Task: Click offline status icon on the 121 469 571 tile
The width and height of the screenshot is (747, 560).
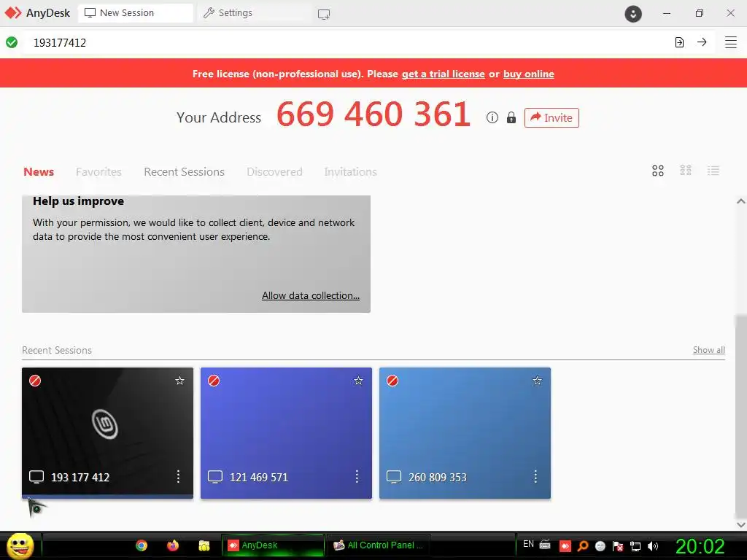Action: 214,381
